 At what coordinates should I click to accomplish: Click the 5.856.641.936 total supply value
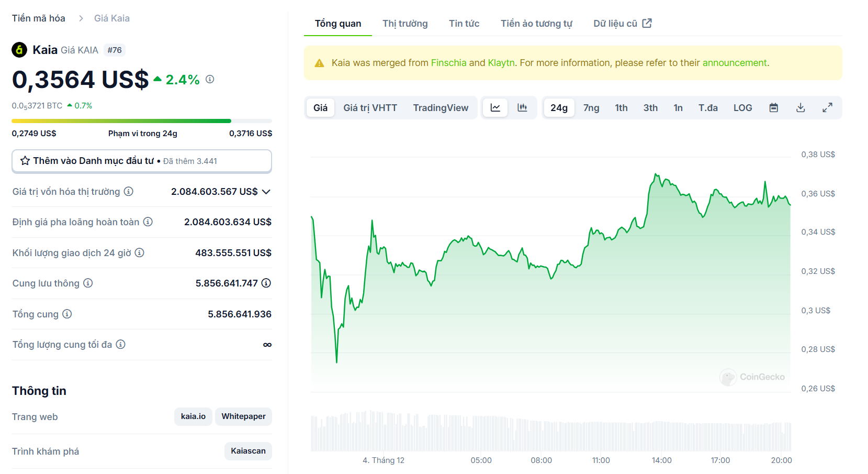(x=240, y=314)
